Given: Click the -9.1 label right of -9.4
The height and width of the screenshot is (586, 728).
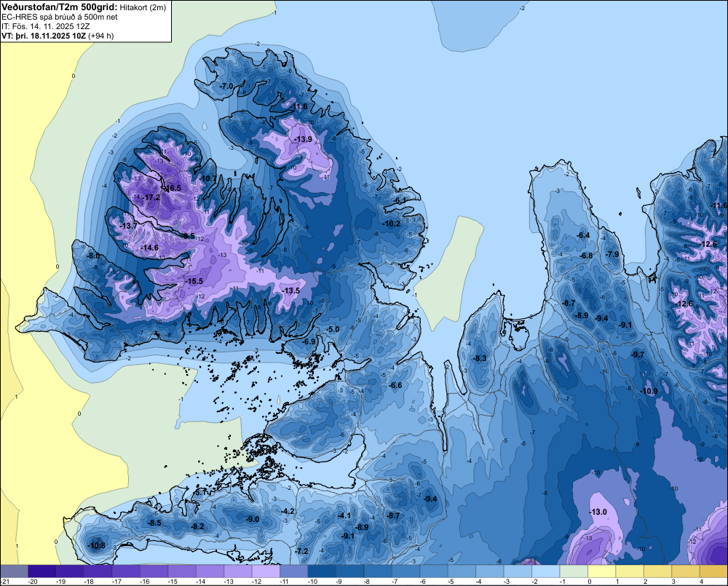Looking at the screenshot, I should coord(625,325).
